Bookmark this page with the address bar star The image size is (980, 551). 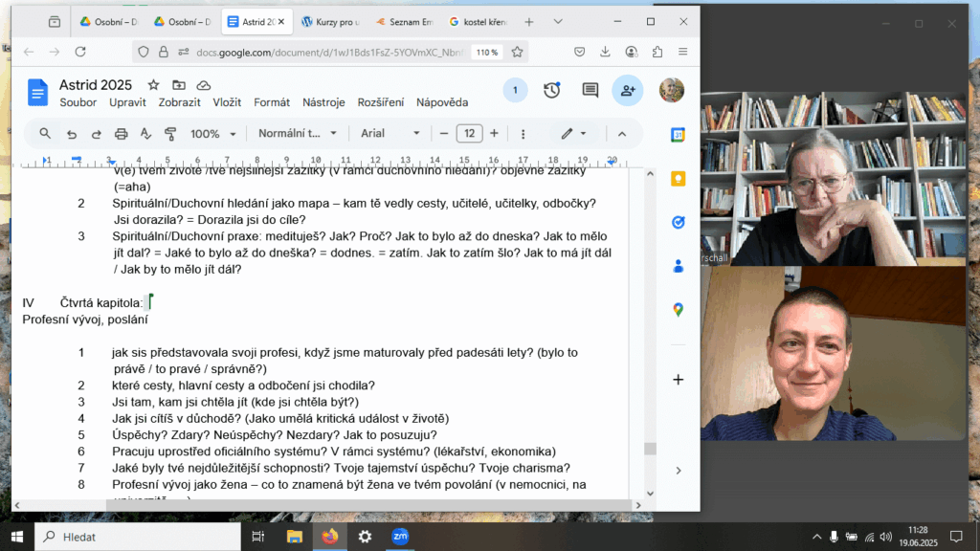(x=517, y=52)
